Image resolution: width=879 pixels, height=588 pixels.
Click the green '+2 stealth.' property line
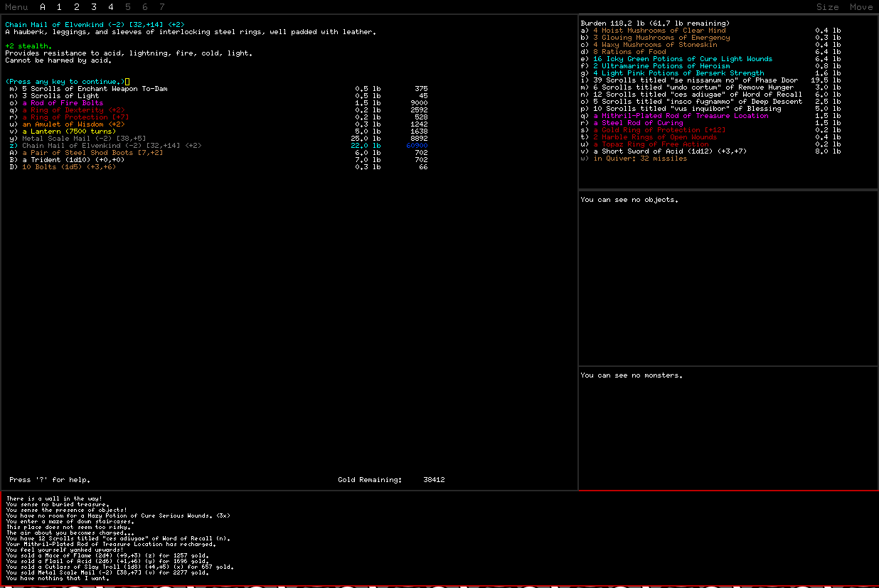(x=28, y=46)
